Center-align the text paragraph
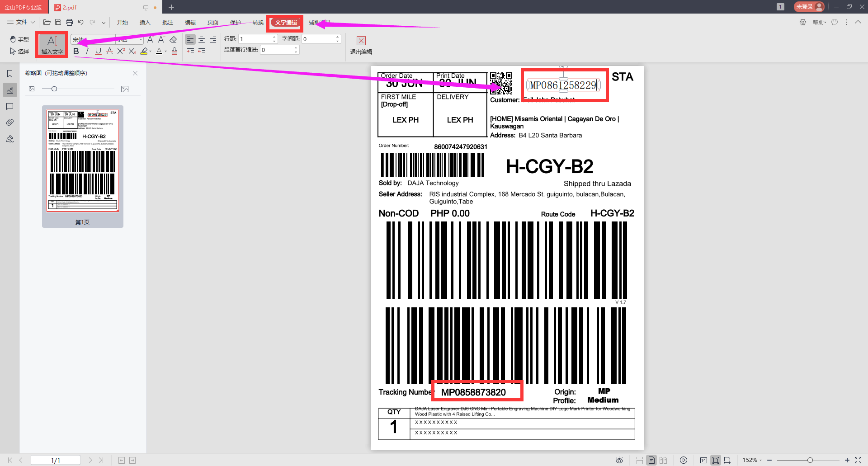This screenshot has height=466, width=868. coord(202,40)
